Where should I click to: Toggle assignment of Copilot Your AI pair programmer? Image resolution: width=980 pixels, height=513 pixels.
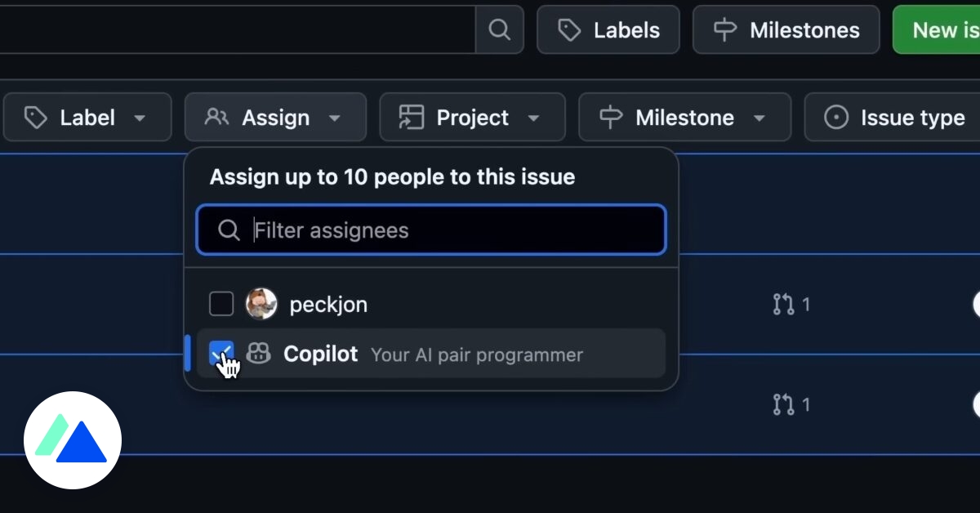[x=431, y=354]
